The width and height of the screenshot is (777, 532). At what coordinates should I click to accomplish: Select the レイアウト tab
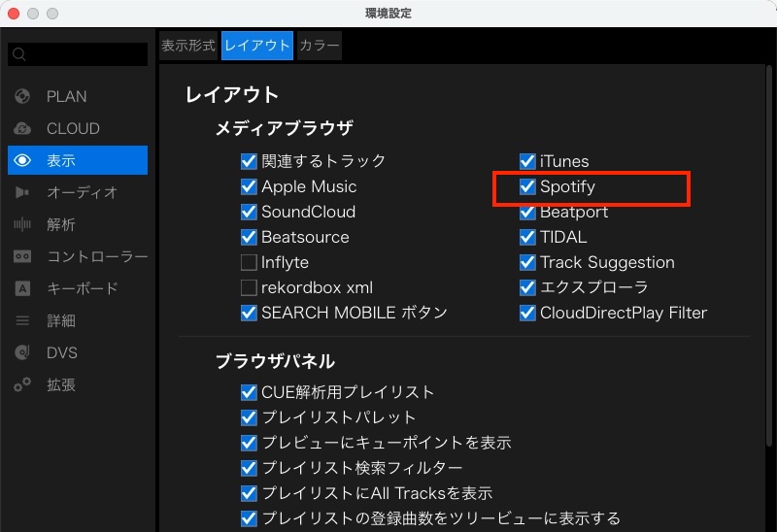[257, 46]
